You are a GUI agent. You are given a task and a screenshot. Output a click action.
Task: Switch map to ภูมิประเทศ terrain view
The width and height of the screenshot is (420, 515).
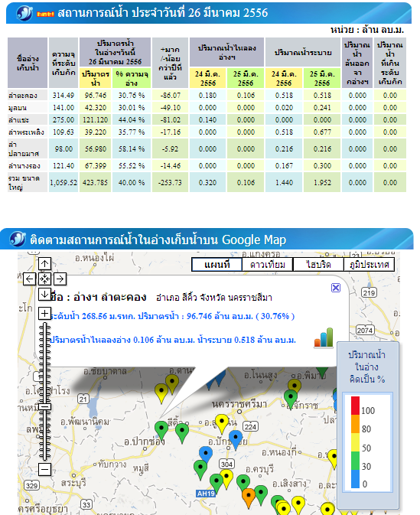[369, 265]
